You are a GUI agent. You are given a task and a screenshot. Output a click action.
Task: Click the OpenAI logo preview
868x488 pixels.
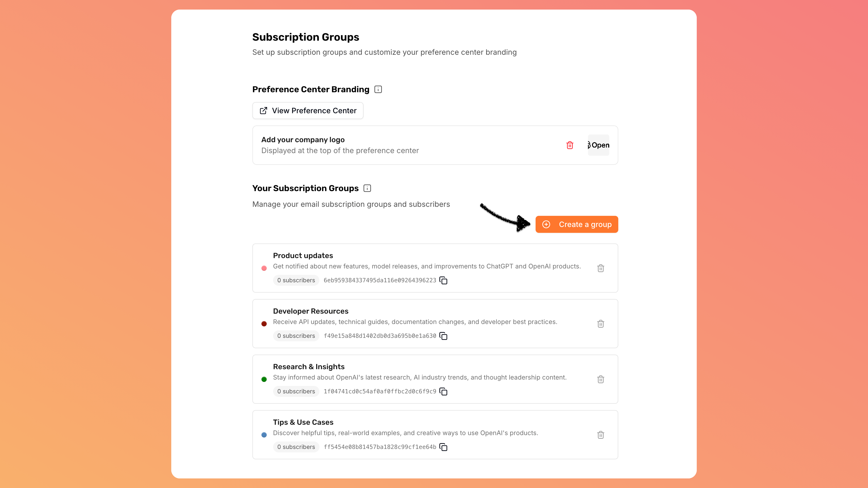pos(598,145)
